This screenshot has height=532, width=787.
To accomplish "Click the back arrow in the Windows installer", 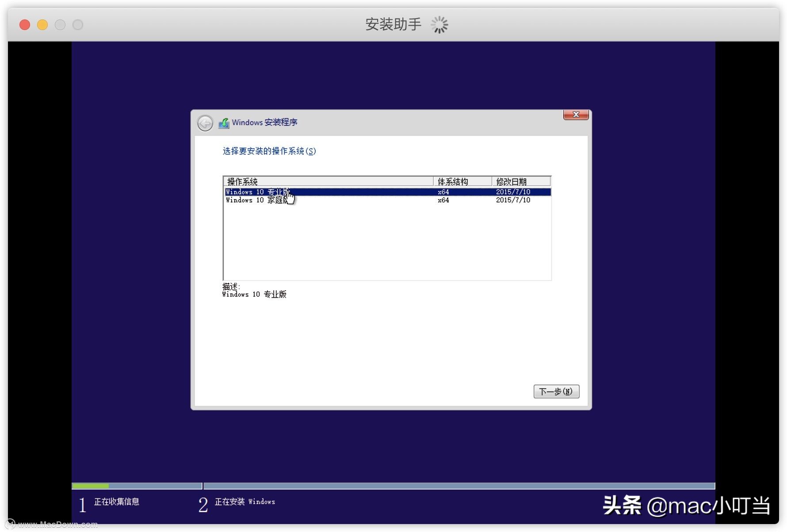I will point(205,124).
